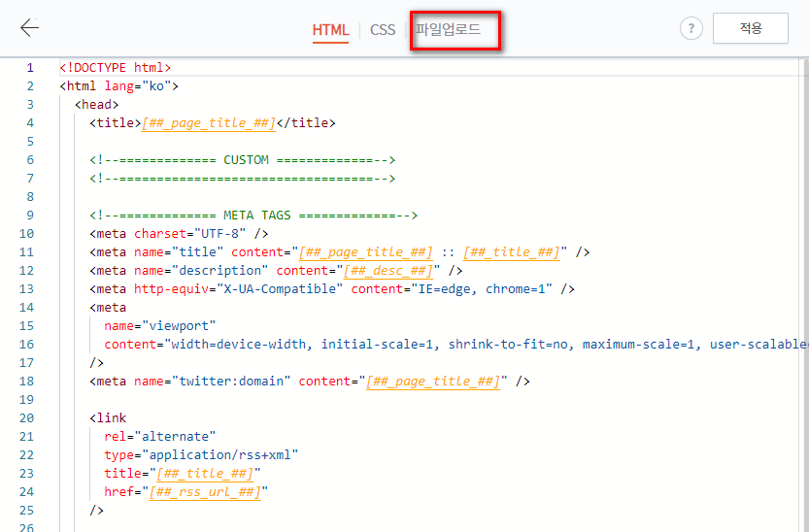Screen dimensions: 809x532
Task: Place cursor on <!DOCTYPE html> line
Action: (115, 68)
